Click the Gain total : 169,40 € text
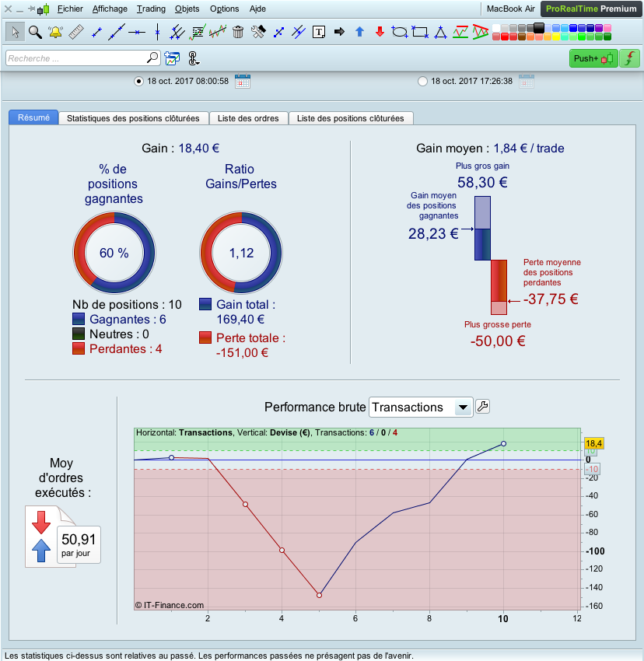 tap(246, 312)
